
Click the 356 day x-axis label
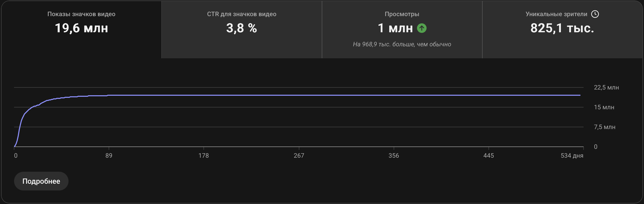[394, 156]
